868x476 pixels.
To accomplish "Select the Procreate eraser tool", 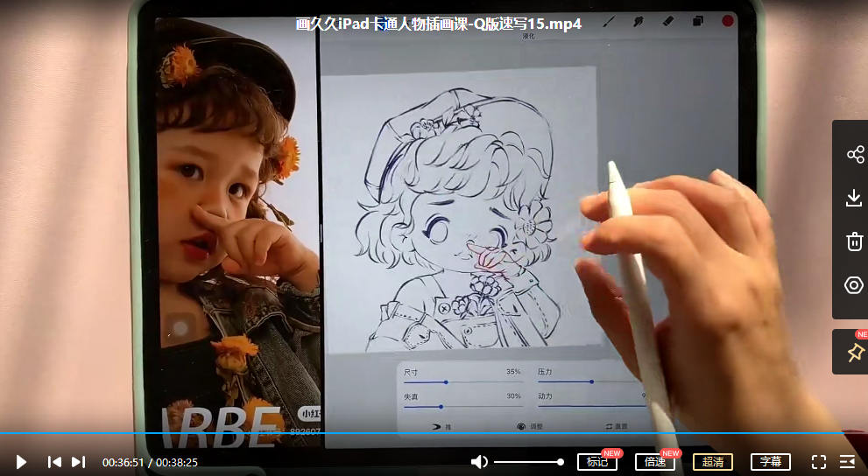I will (x=667, y=21).
